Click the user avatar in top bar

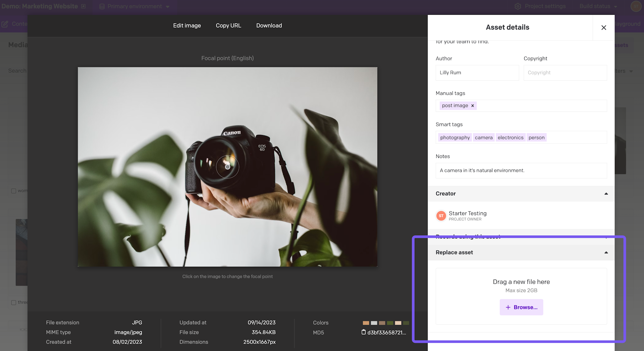pos(636,6)
